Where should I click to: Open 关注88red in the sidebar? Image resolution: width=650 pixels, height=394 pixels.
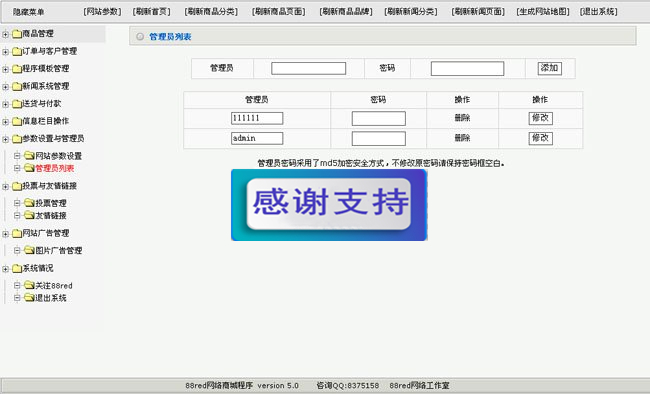coord(53,286)
